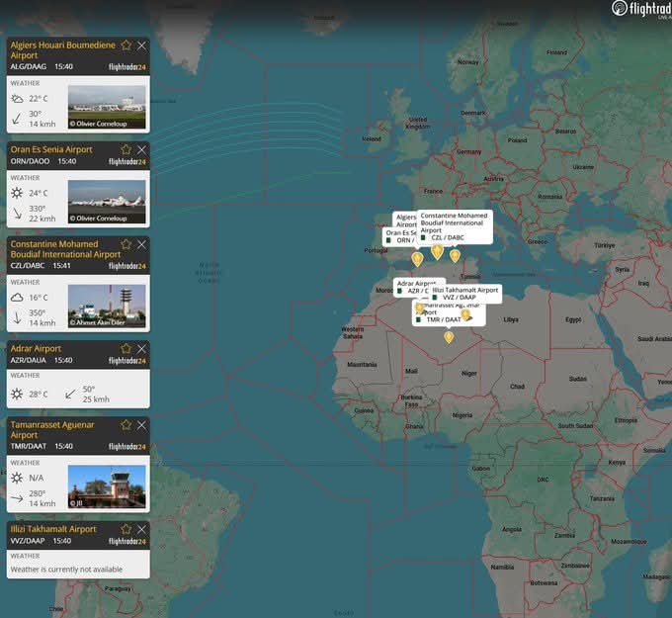Click the Illizi Takhamalt VVZ / DAAP map label
Image resolution: width=672 pixels, height=618 pixels.
(x=465, y=294)
